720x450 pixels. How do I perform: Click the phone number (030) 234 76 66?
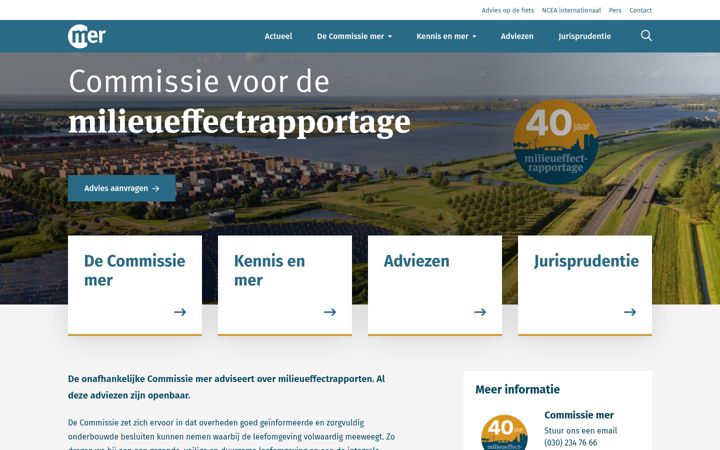(571, 443)
